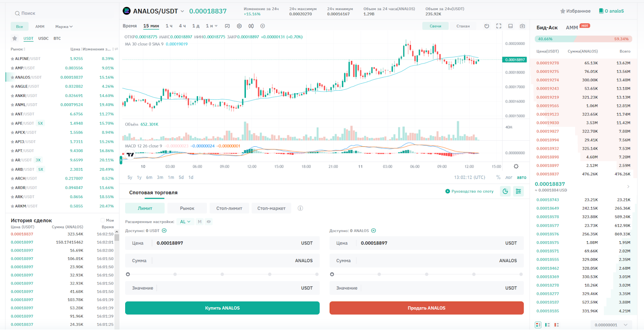Switch chart view to Стакан

[x=463, y=26]
